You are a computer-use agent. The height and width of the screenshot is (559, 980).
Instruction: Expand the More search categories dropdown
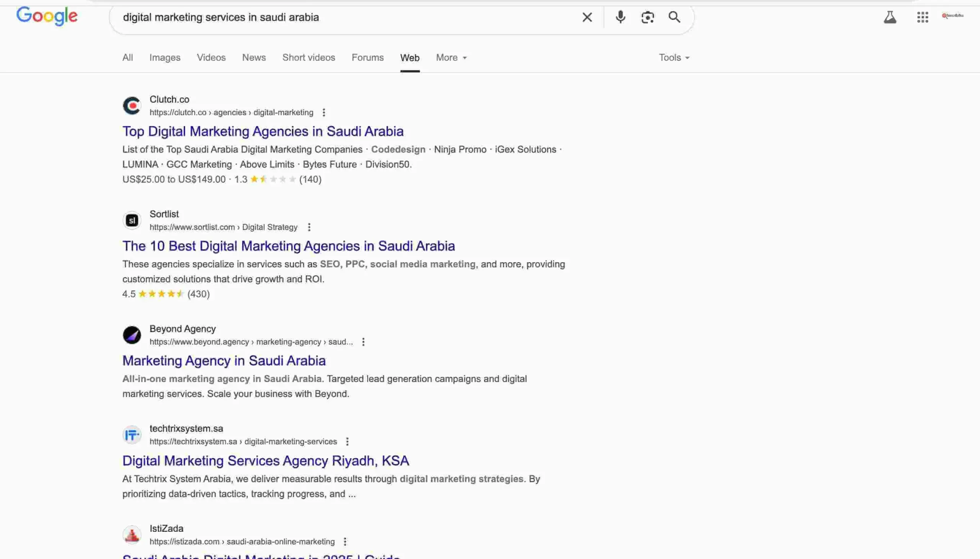450,57
